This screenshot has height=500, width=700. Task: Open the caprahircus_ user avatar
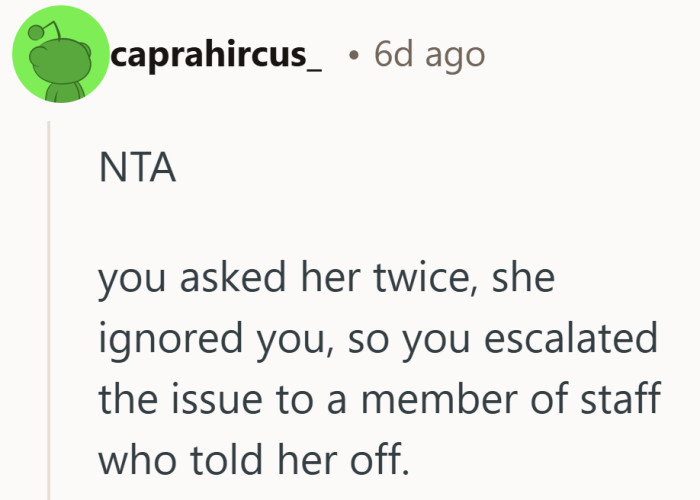[x=59, y=55]
